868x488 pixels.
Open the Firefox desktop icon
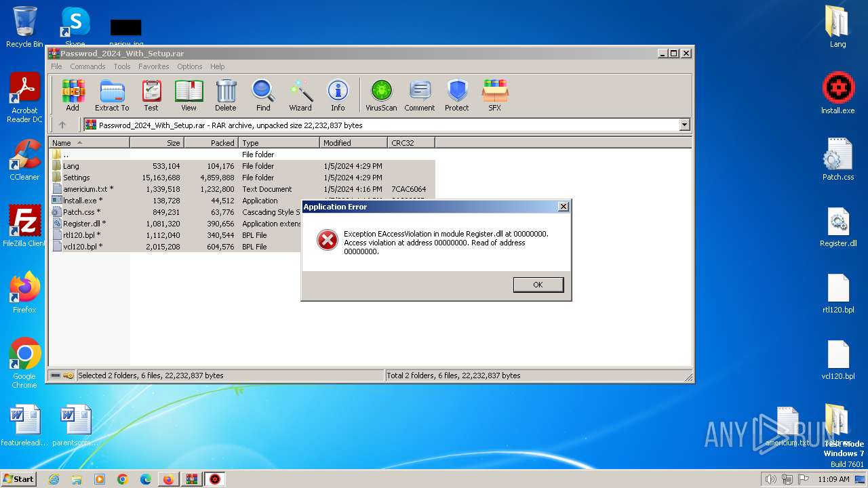click(24, 293)
